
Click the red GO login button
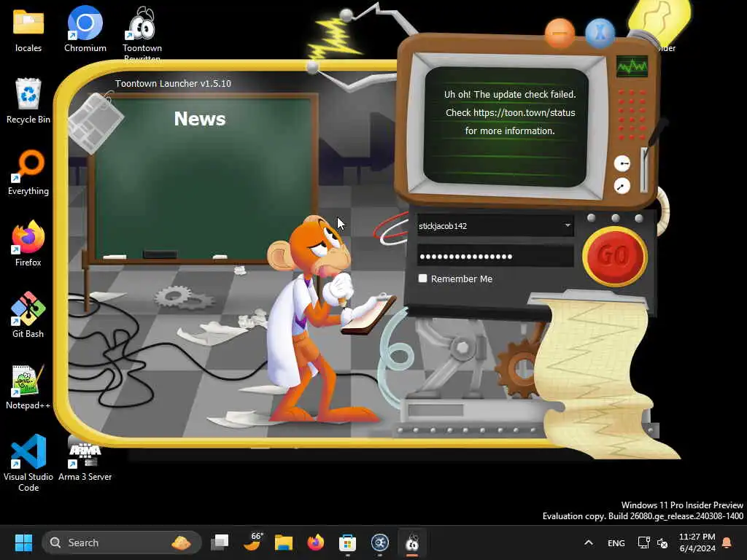pyautogui.click(x=614, y=256)
